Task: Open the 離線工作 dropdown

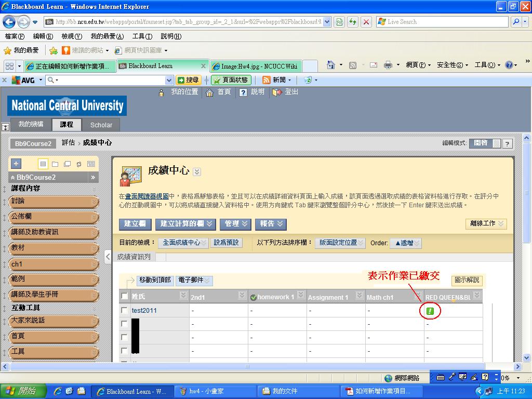Action: [486, 223]
